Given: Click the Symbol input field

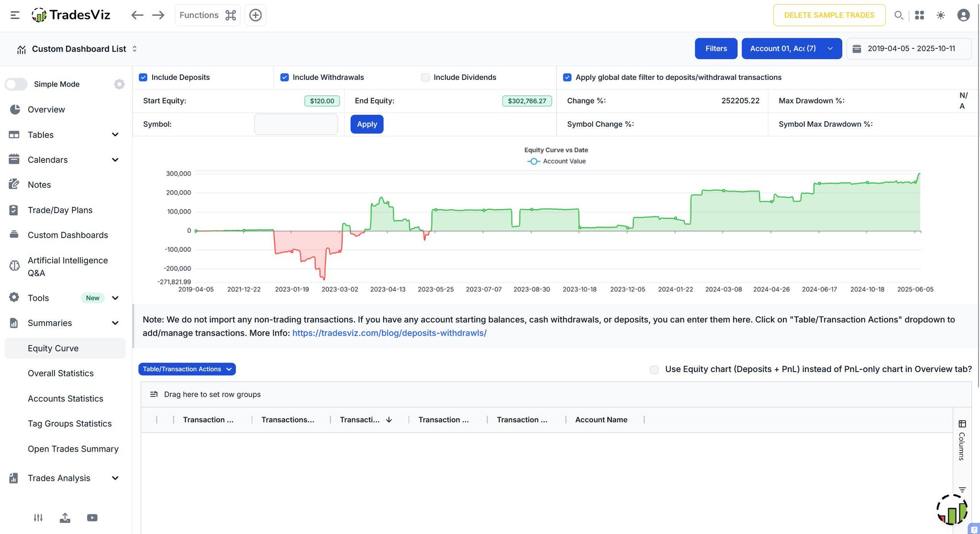Looking at the screenshot, I should coord(296,125).
